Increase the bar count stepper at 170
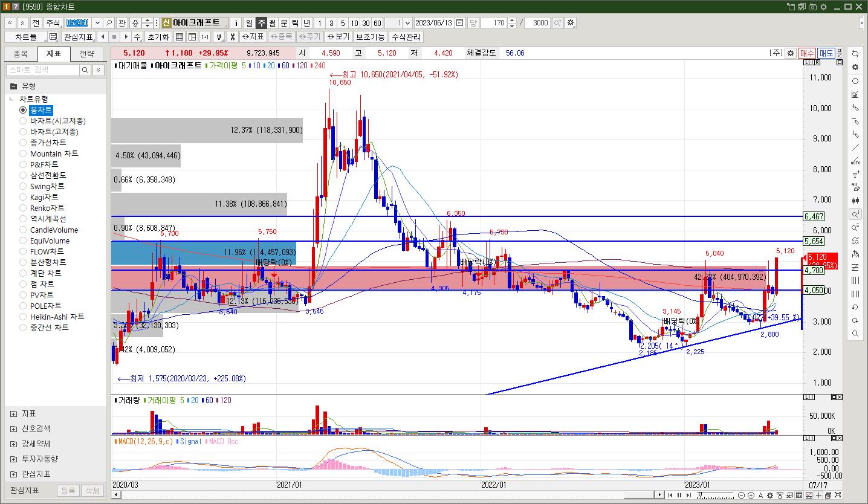 513,20
